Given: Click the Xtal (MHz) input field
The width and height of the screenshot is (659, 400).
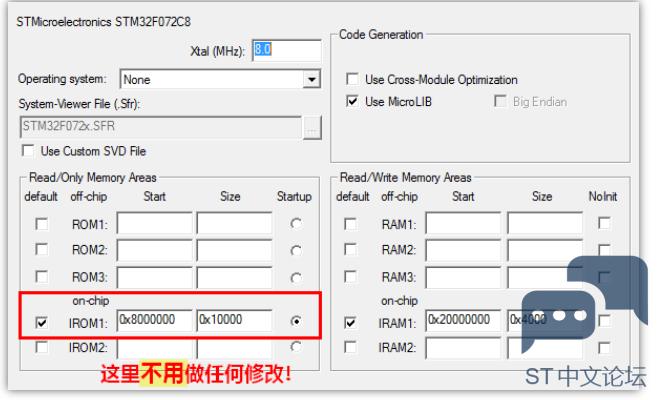Looking at the screenshot, I should [x=287, y=50].
